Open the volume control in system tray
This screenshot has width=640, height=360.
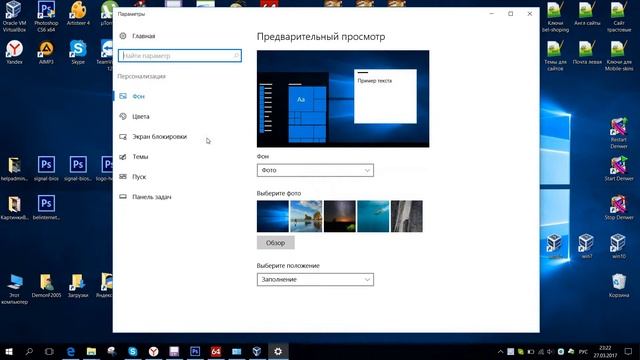(x=550, y=351)
